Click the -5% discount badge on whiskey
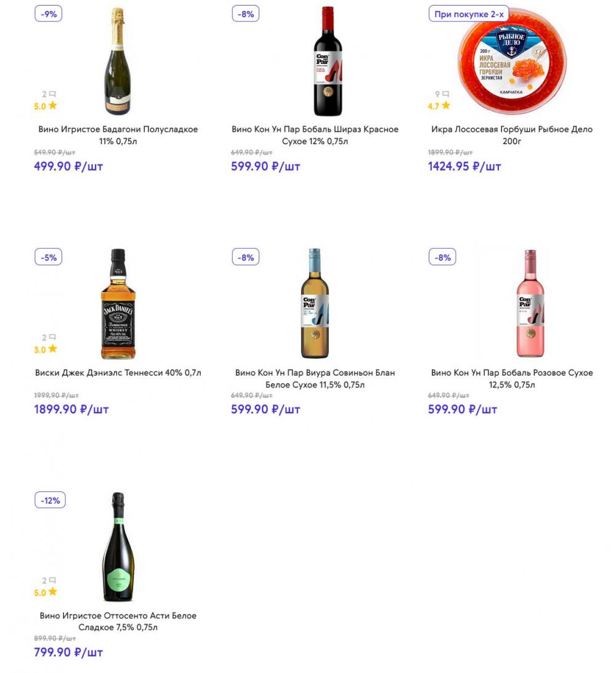The width and height of the screenshot is (616, 673). [x=49, y=257]
